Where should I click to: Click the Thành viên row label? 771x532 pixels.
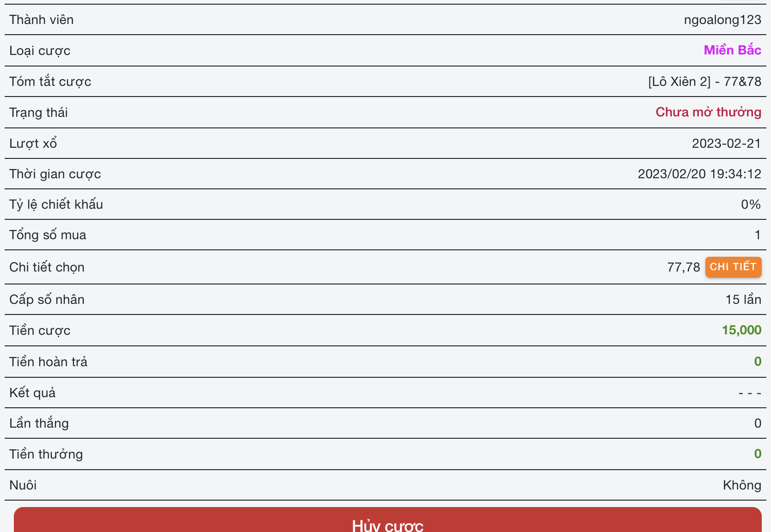42,20
